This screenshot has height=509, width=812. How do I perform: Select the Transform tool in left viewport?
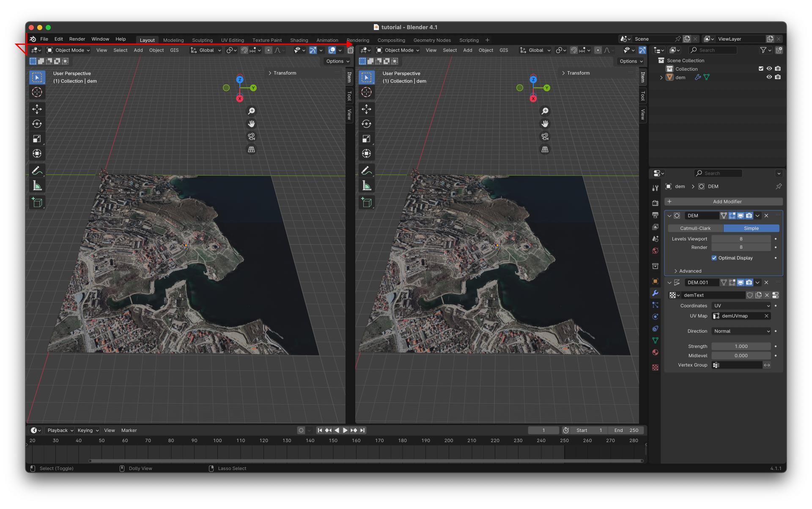point(37,154)
